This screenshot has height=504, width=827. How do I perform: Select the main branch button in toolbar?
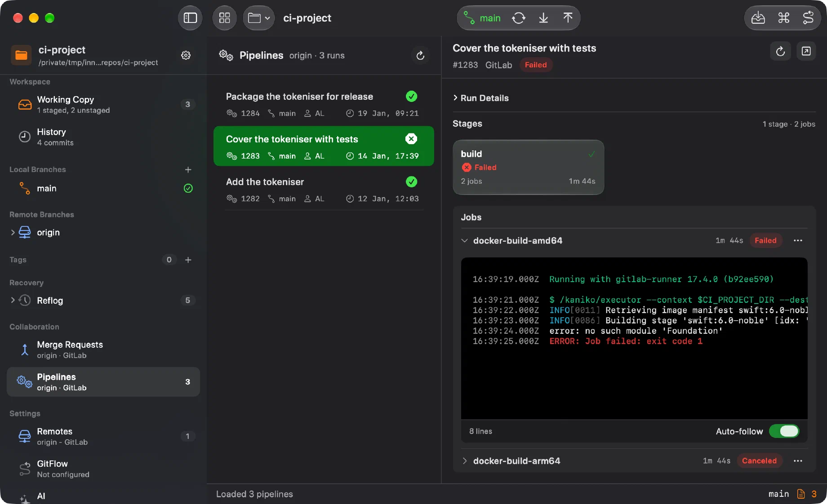pyautogui.click(x=482, y=18)
